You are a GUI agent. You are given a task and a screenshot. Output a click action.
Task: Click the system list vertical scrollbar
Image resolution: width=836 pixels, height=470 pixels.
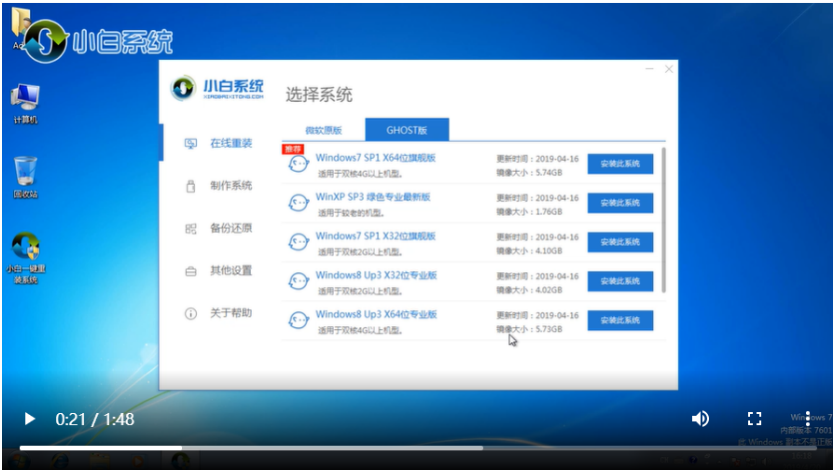663,220
